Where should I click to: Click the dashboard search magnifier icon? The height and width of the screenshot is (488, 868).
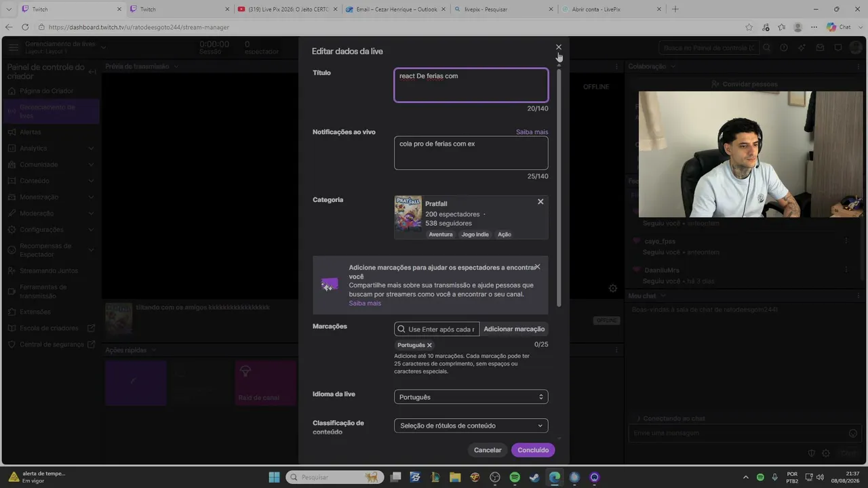pyautogui.click(x=766, y=48)
